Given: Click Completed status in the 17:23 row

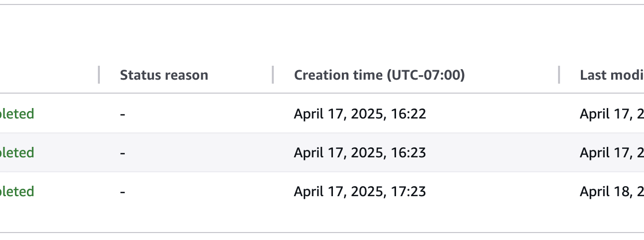Looking at the screenshot, I should (17, 191).
